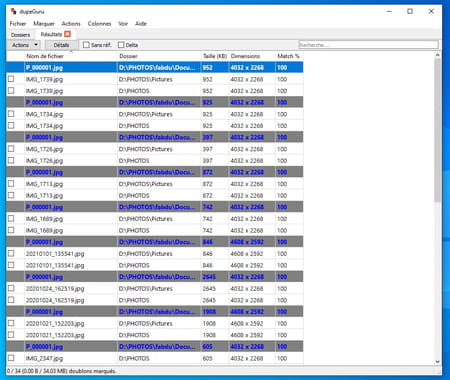450x380 pixels.
Task: Mark IMG_1726.jpg in D:\PHOTOS folder
Action: (11, 160)
